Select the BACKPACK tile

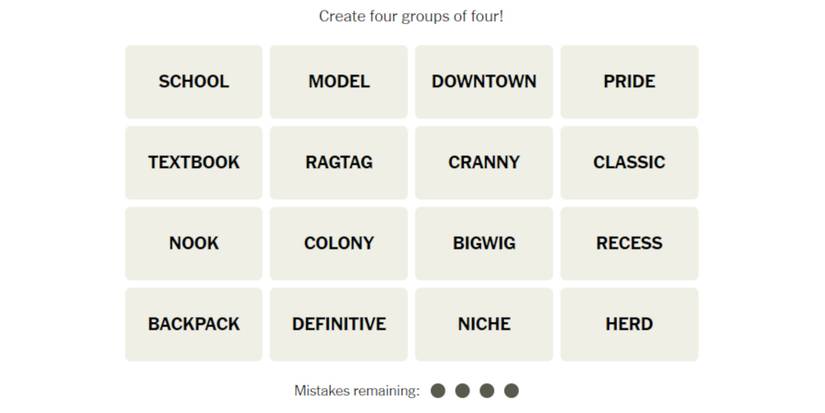pyautogui.click(x=193, y=324)
